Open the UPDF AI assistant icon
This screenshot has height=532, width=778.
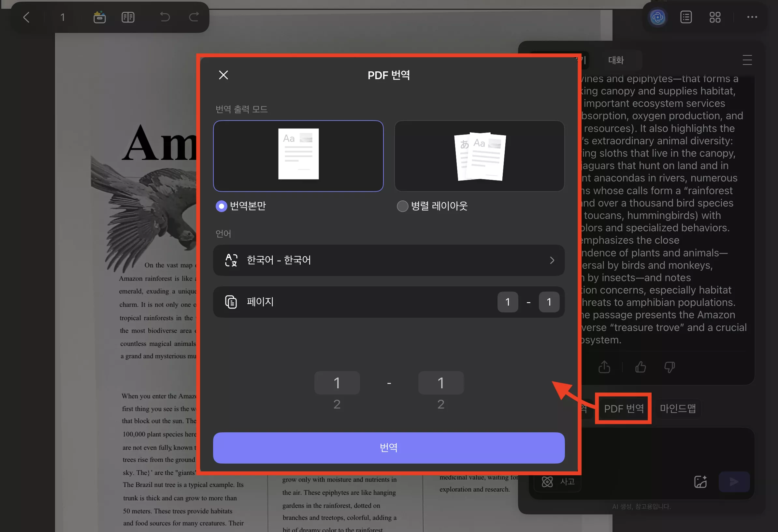pos(657,17)
